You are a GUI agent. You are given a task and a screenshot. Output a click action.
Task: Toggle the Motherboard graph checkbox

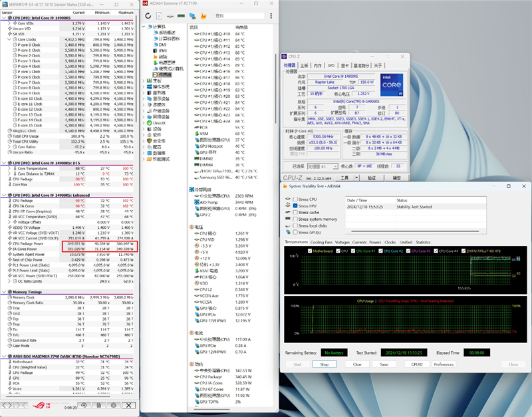pyautogui.click(x=310, y=251)
